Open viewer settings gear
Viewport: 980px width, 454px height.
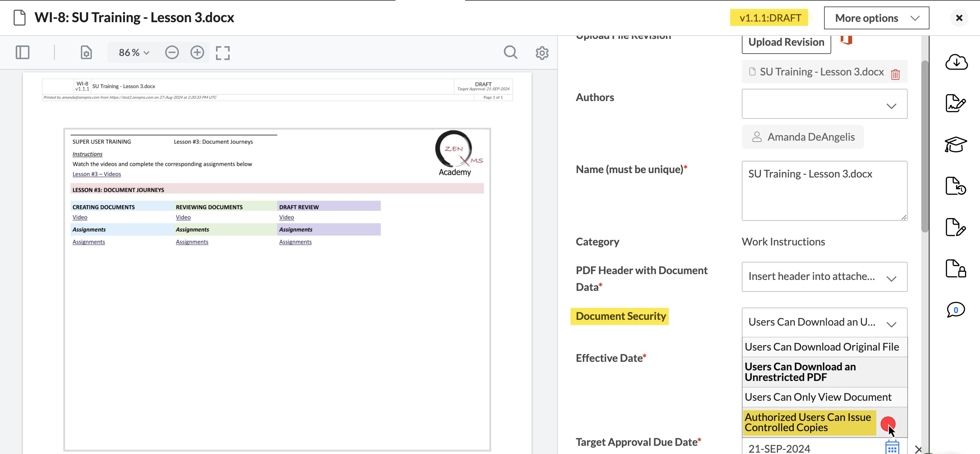coord(542,53)
